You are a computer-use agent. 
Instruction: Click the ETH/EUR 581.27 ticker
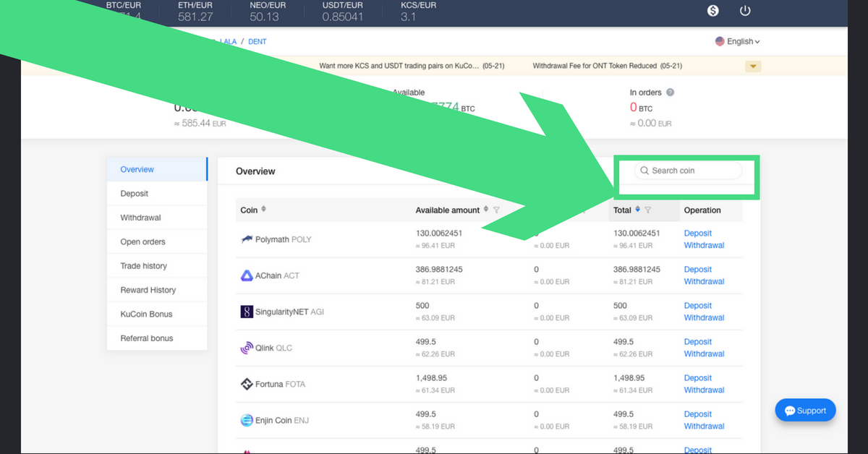pyautogui.click(x=195, y=11)
